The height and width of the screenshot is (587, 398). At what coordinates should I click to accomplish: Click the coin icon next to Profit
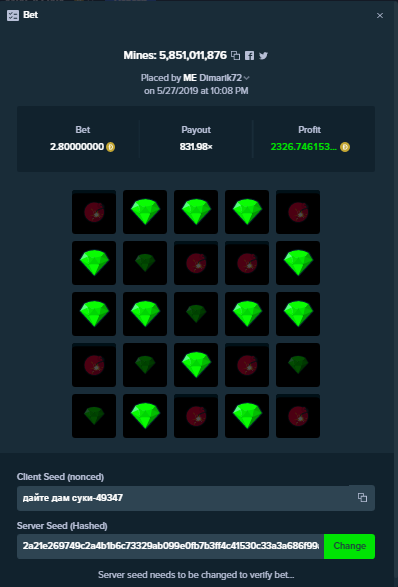pyautogui.click(x=345, y=147)
